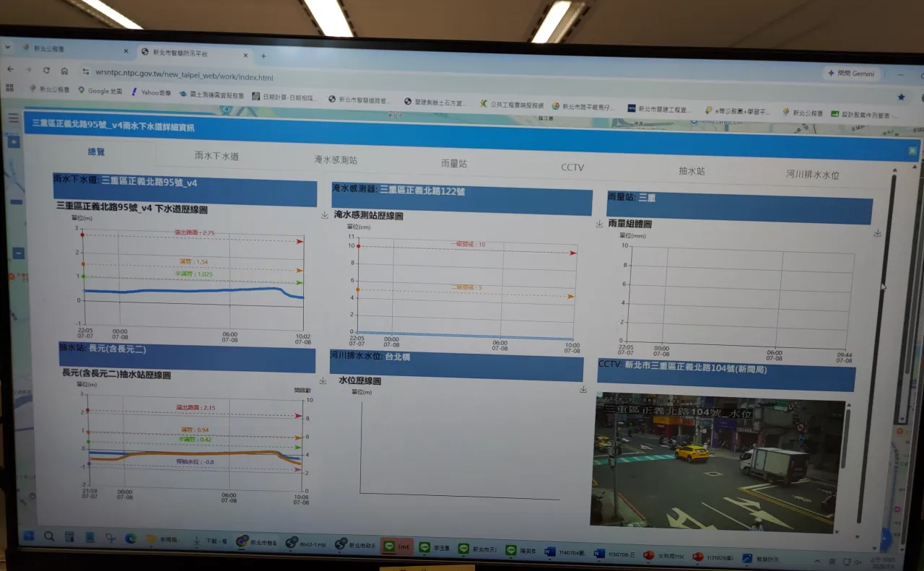Click the 一級警戒 10 threshold label
The height and width of the screenshot is (571, 924).
pos(468,245)
